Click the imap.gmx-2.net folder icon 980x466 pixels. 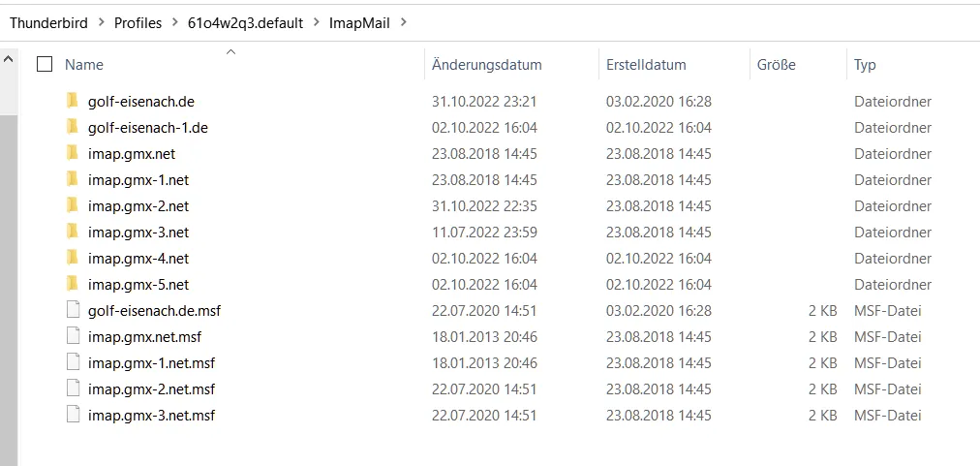73,205
